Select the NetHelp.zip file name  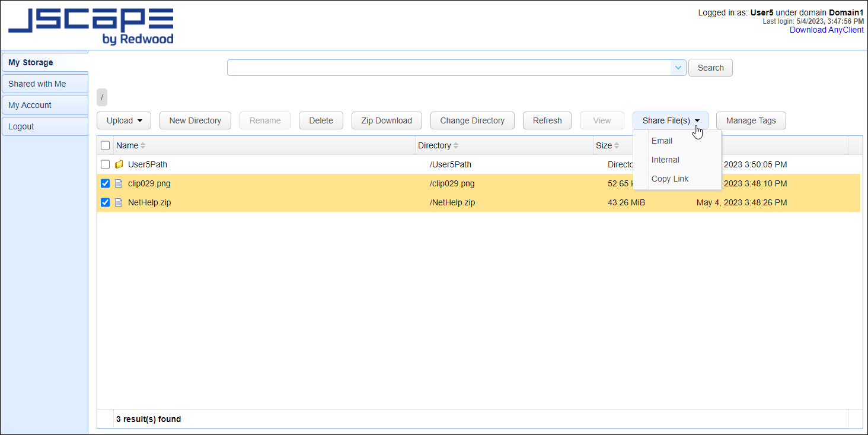coord(149,202)
